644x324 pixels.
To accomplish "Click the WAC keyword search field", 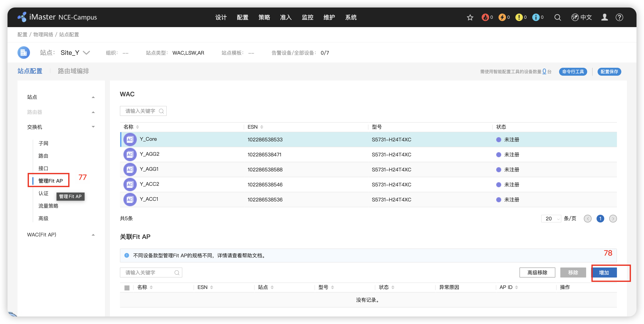I will pos(140,111).
